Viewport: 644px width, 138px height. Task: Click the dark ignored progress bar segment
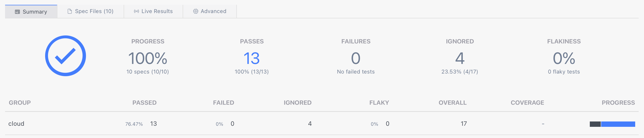[x=595, y=124]
